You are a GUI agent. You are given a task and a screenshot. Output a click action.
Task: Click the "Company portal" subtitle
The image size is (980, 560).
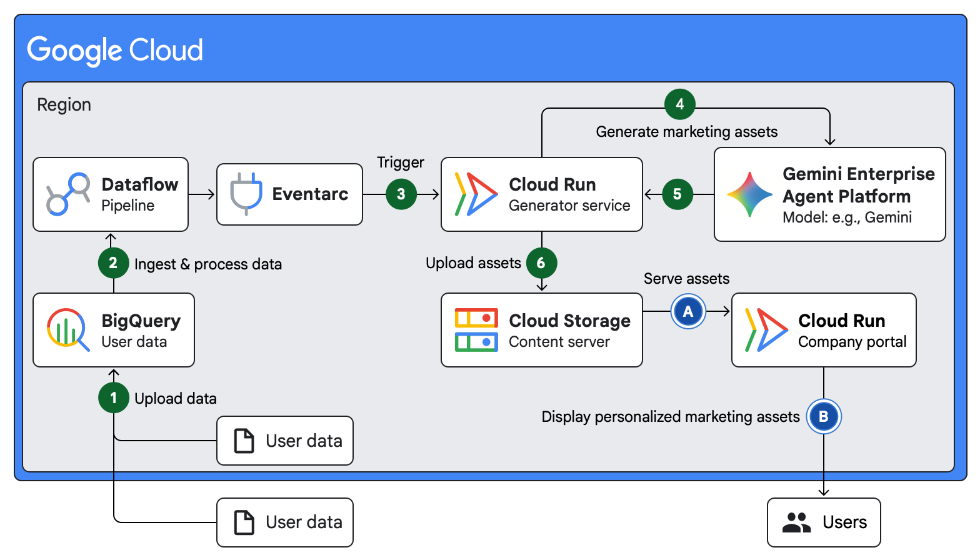point(852,342)
